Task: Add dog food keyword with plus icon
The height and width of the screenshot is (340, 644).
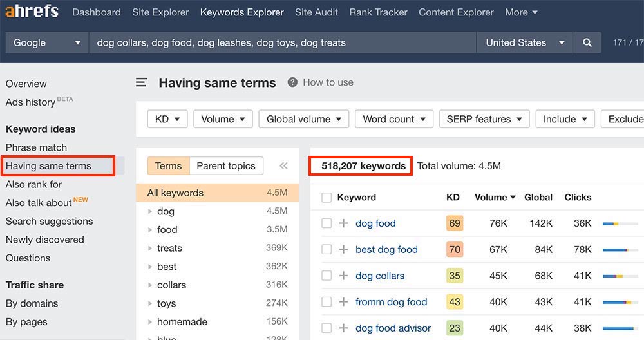Action: click(x=343, y=223)
